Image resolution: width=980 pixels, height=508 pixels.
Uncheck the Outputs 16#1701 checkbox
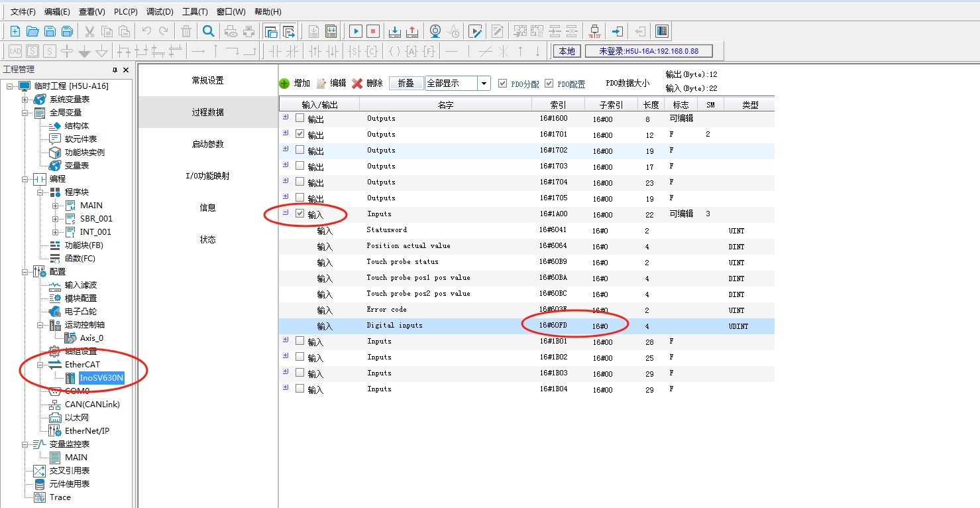(x=300, y=134)
